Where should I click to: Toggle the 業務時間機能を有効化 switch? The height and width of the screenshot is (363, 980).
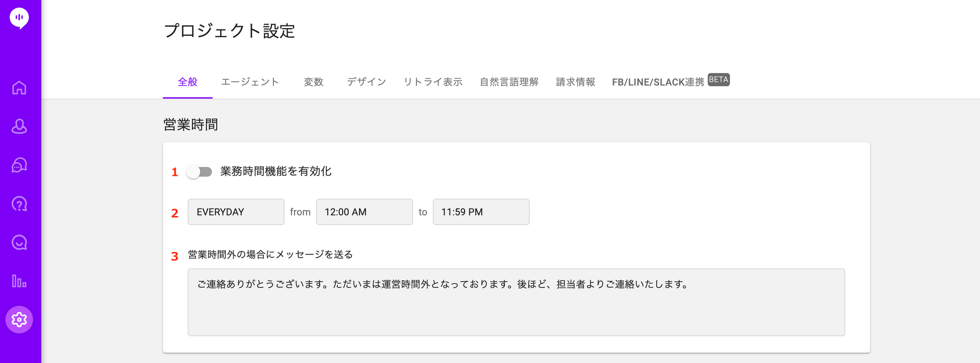[x=199, y=172]
